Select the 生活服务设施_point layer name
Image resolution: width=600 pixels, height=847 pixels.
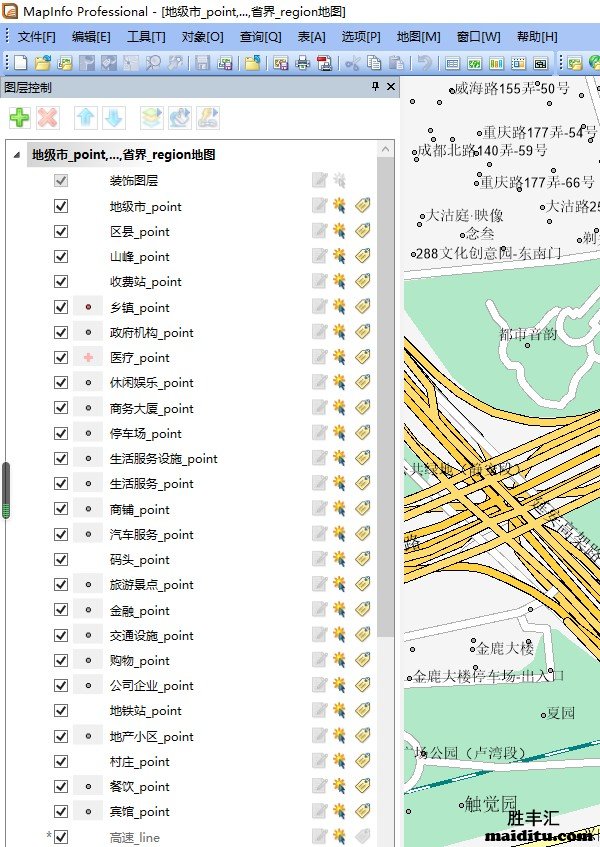pyautogui.click(x=164, y=459)
